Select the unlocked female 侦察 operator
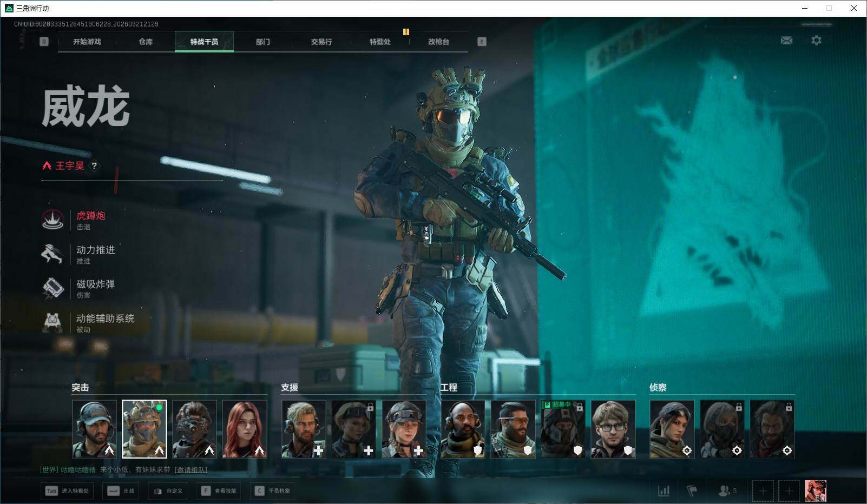 coord(672,429)
